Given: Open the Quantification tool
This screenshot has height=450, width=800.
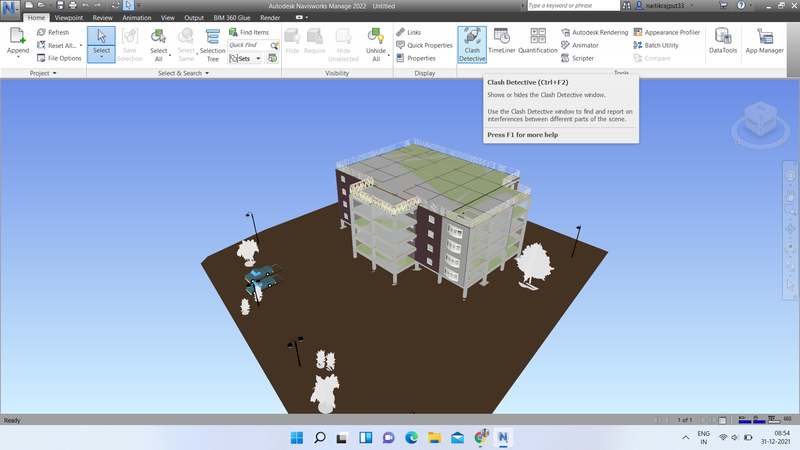Looking at the screenshot, I should point(538,41).
